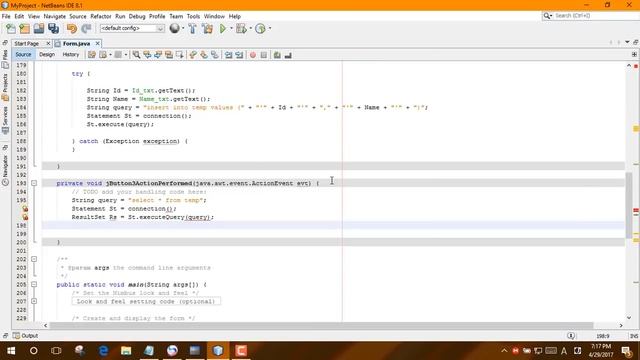Open the Debug Project dropdown arrow
This screenshot has height=360, width=640.
click(x=250, y=28)
